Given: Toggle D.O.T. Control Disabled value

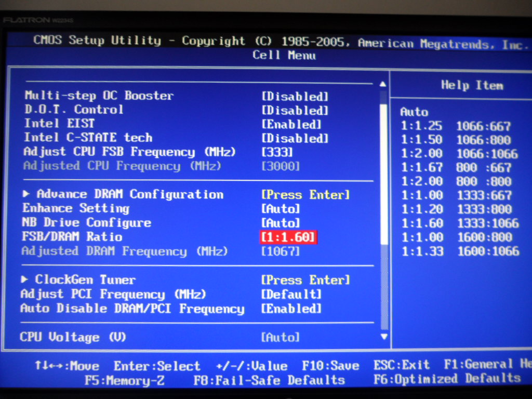Looking at the screenshot, I should tap(295, 110).
